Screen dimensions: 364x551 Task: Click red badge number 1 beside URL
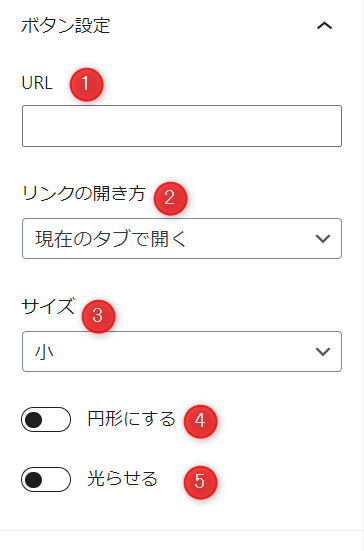point(86,84)
